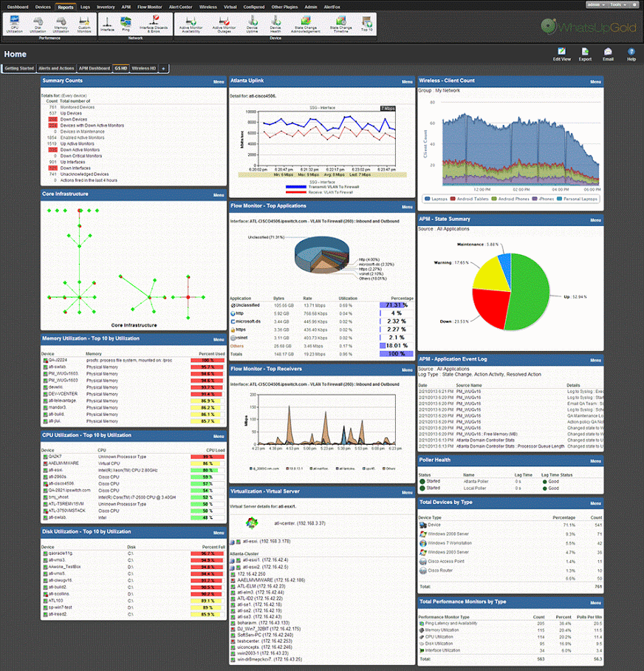Viewport: 644px width, 671px height.
Task: Expand the admin dropdown
Action: (596, 4)
